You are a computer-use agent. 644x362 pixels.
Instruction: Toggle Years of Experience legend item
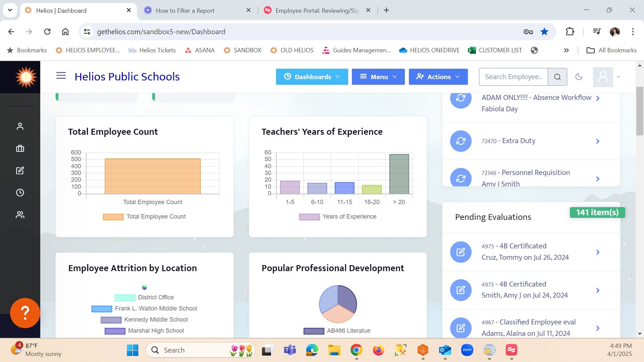[x=338, y=217]
